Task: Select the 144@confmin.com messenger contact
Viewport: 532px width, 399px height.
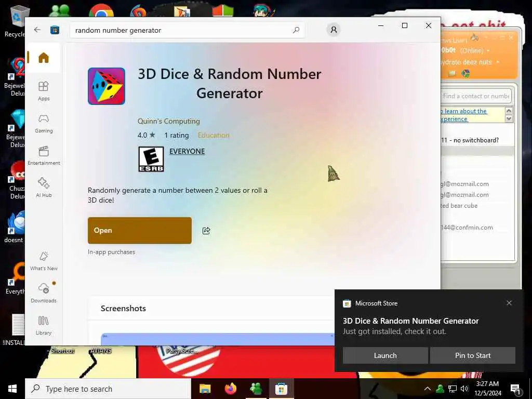Action: click(467, 228)
